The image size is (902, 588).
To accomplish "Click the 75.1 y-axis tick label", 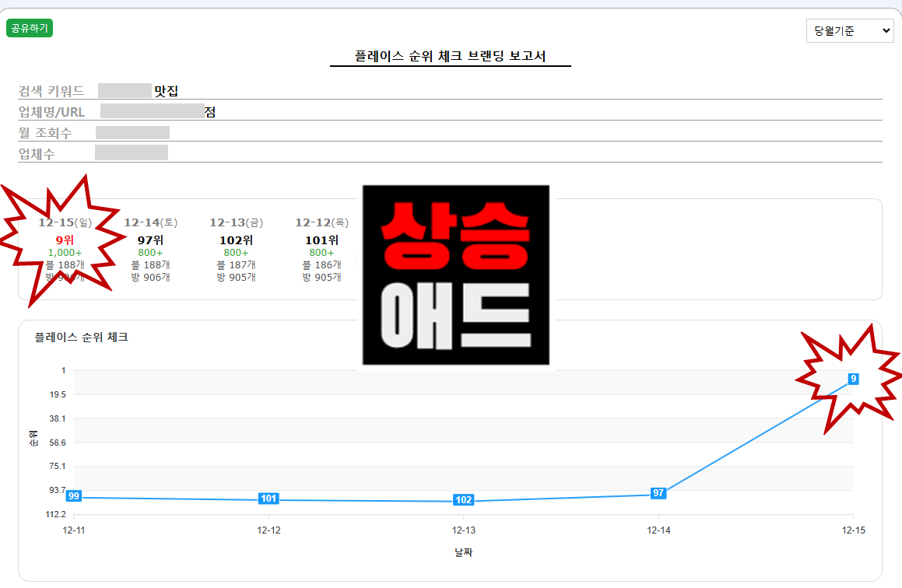I will pos(58,466).
